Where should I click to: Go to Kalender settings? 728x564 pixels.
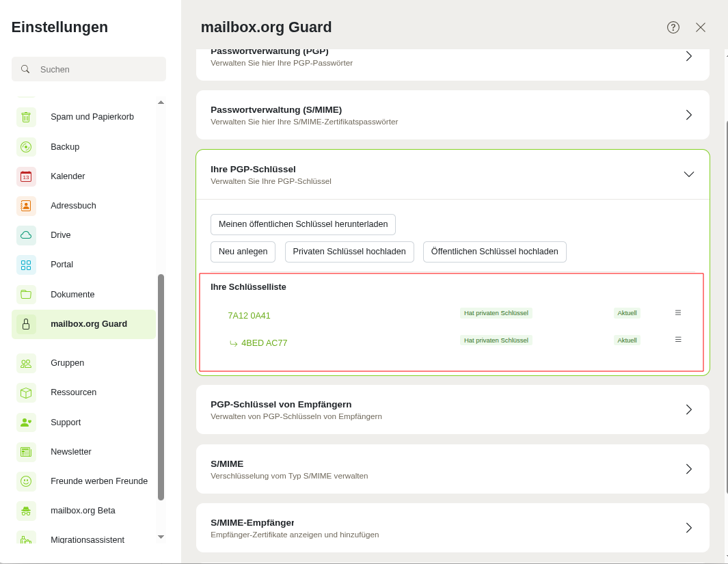[x=83, y=176]
